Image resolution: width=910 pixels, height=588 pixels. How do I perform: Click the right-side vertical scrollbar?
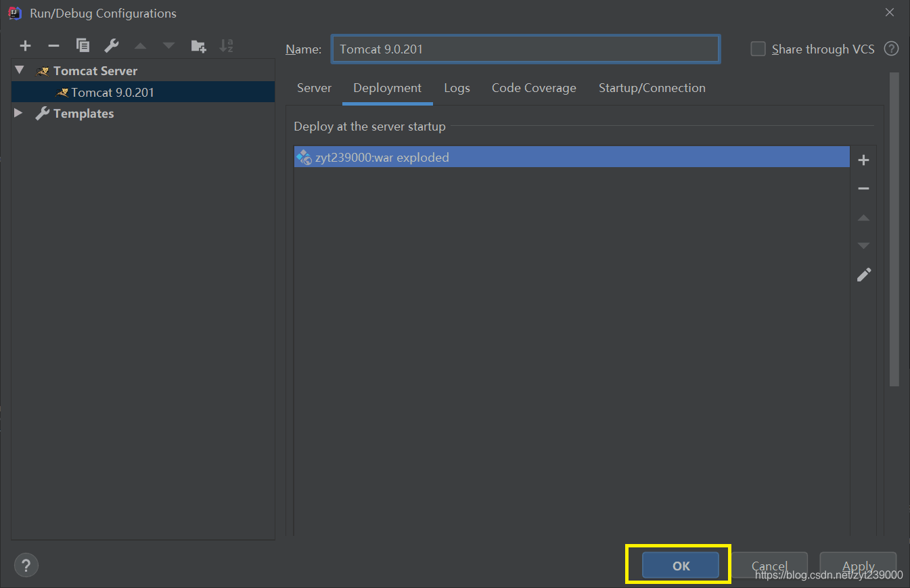click(894, 229)
